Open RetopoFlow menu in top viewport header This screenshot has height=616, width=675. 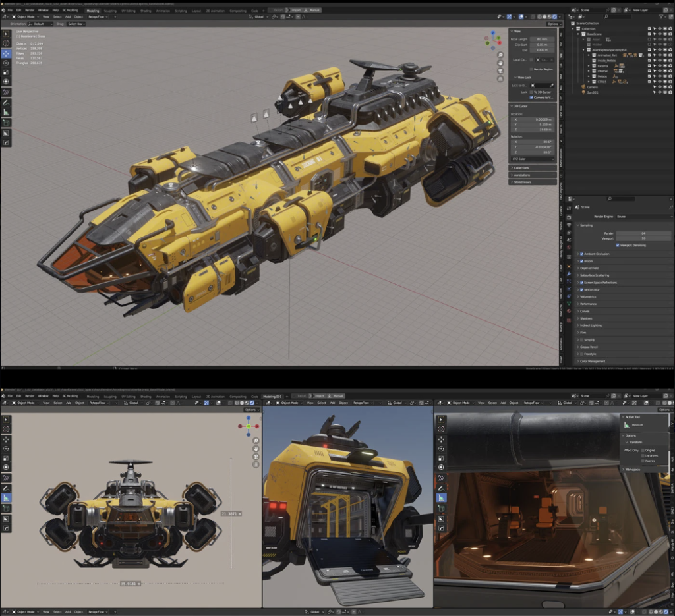(98, 16)
